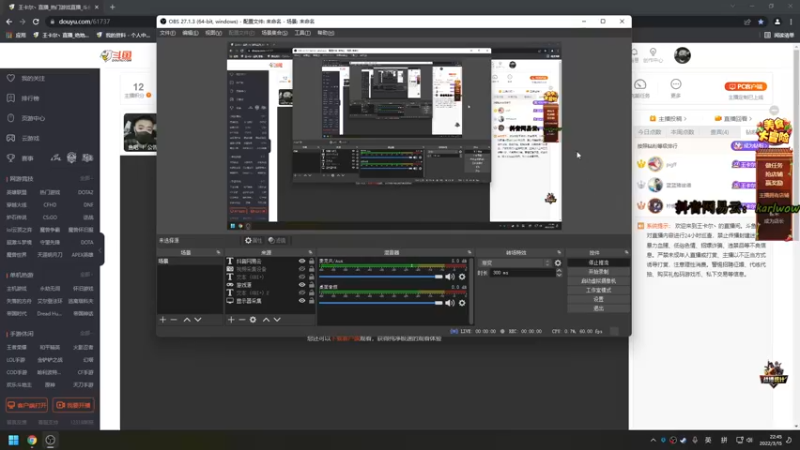Open 更多 ellipsis icon in streamer panel

[676, 84]
